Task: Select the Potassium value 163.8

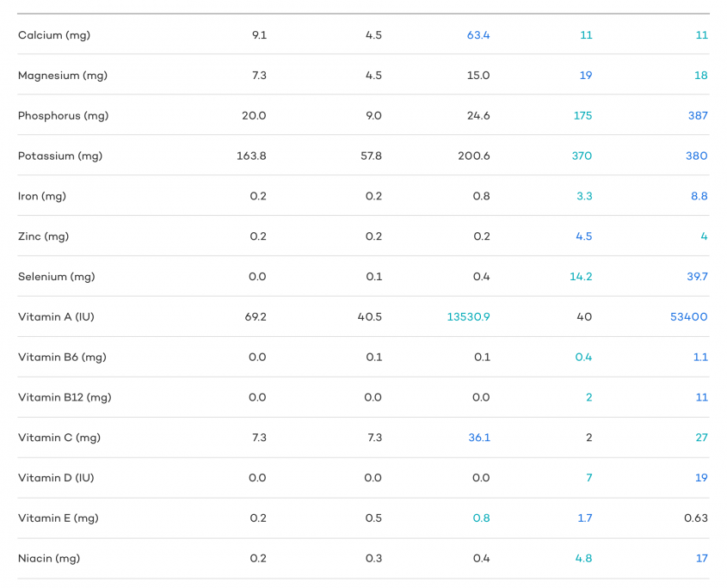Action: click(x=251, y=156)
